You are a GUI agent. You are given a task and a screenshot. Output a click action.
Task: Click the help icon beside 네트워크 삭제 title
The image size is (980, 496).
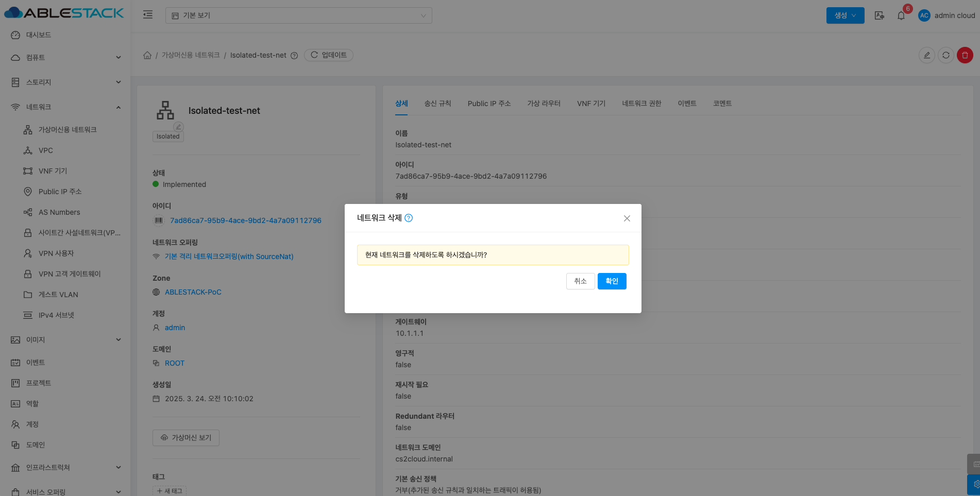pyautogui.click(x=409, y=218)
